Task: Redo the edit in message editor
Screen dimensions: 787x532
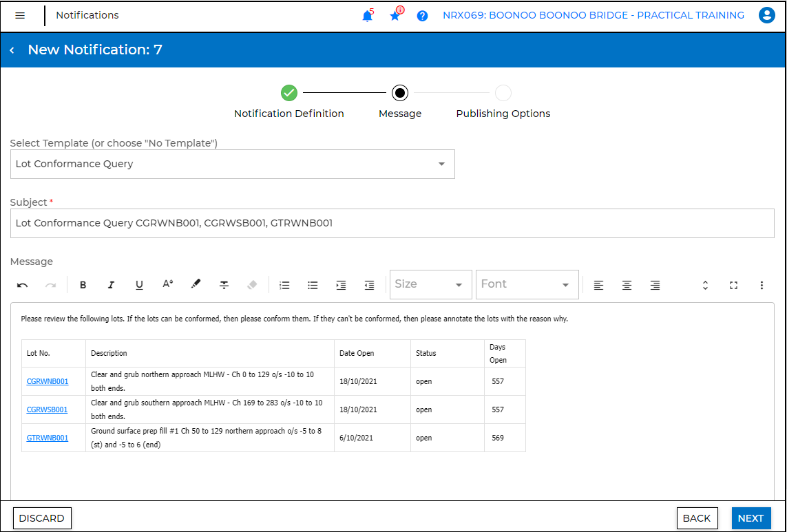Action: (x=51, y=285)
